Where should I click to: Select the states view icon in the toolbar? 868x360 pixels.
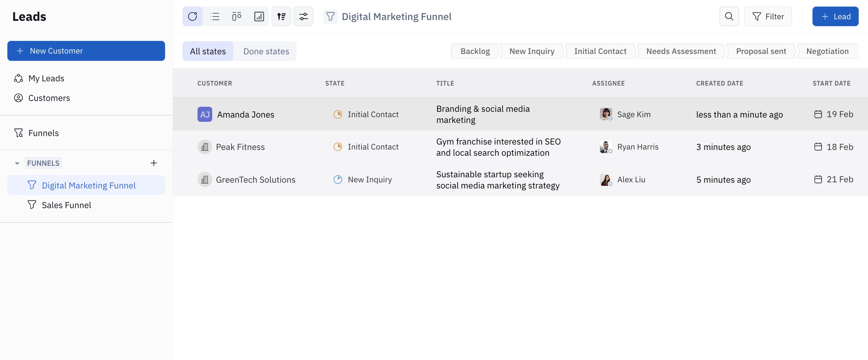[193, 16]
